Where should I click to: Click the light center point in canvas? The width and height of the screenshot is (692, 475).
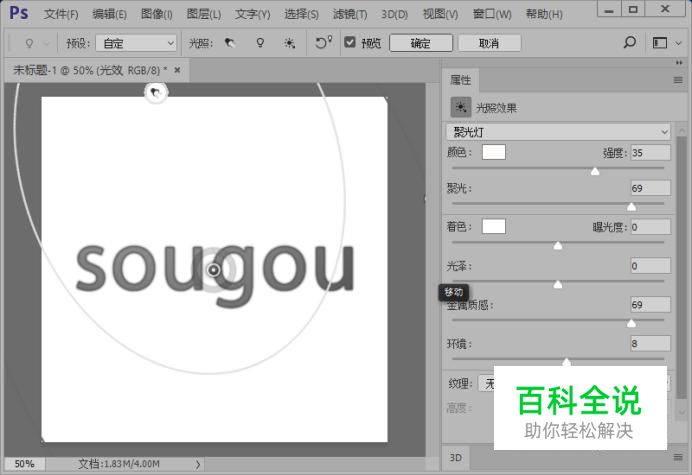(x=214, y=270)
